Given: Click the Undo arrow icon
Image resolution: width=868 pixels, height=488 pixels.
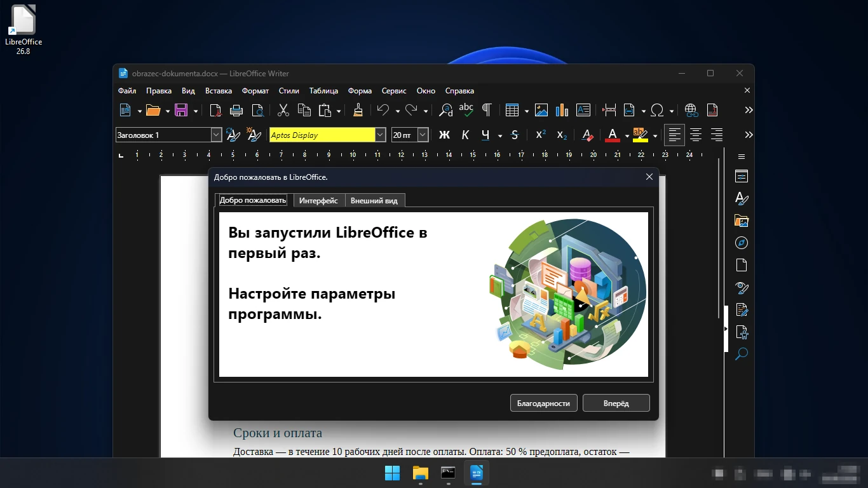Looking at the screenshot, I should [383, 110].
